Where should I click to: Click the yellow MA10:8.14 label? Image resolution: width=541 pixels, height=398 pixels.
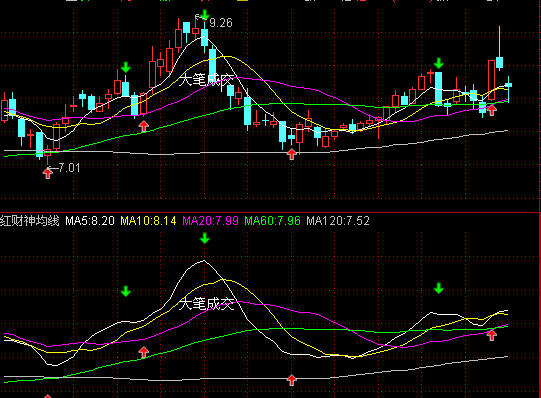tap(148, 221)
